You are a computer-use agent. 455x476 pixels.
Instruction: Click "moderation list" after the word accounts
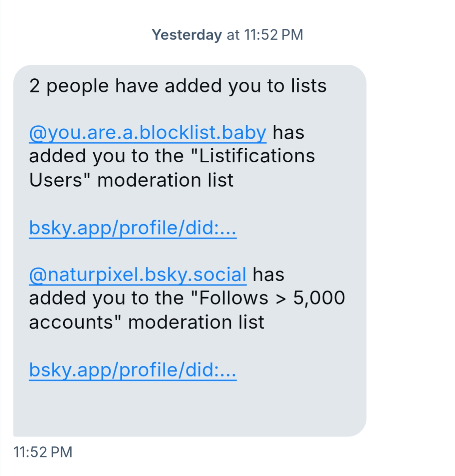196,322
